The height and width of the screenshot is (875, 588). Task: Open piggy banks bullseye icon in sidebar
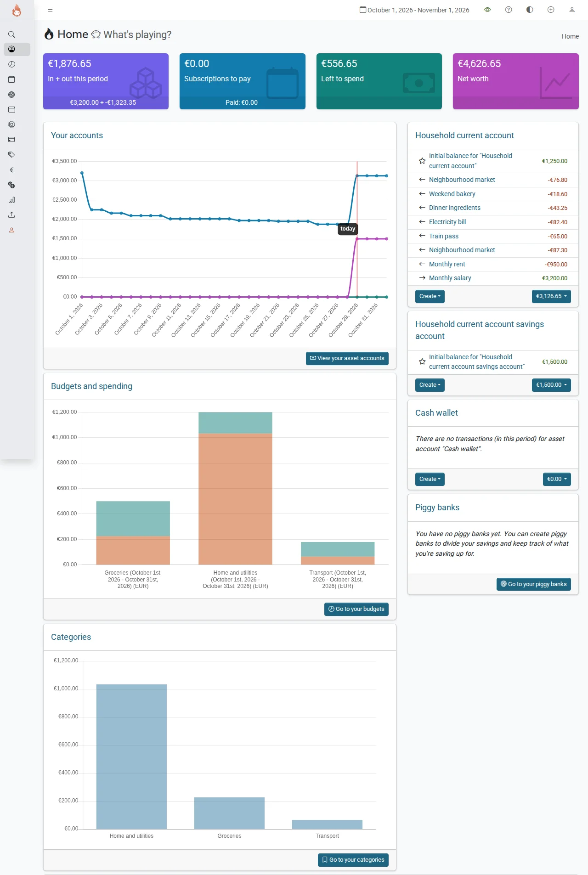coord(11,95)
